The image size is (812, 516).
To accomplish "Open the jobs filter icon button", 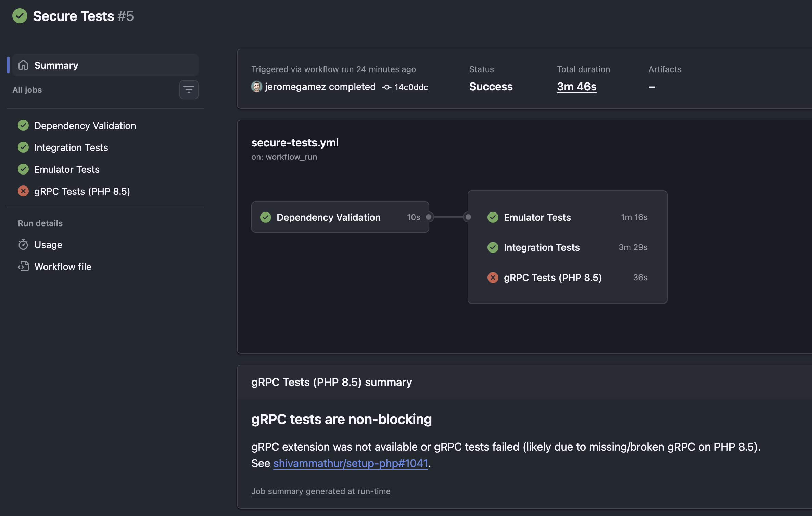I will tap(189, 90).
